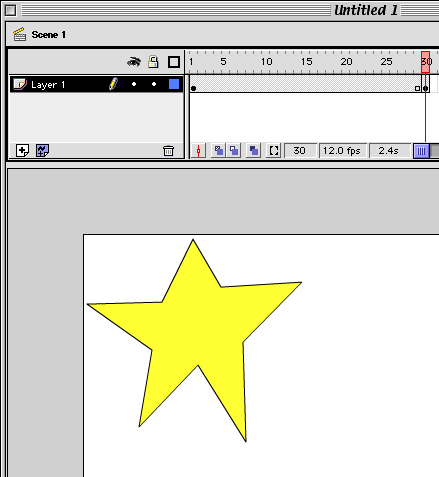Add a motion guide layer
Image resolution: width=439 pixels, height=477 pixels.
[x=42, y=151]
